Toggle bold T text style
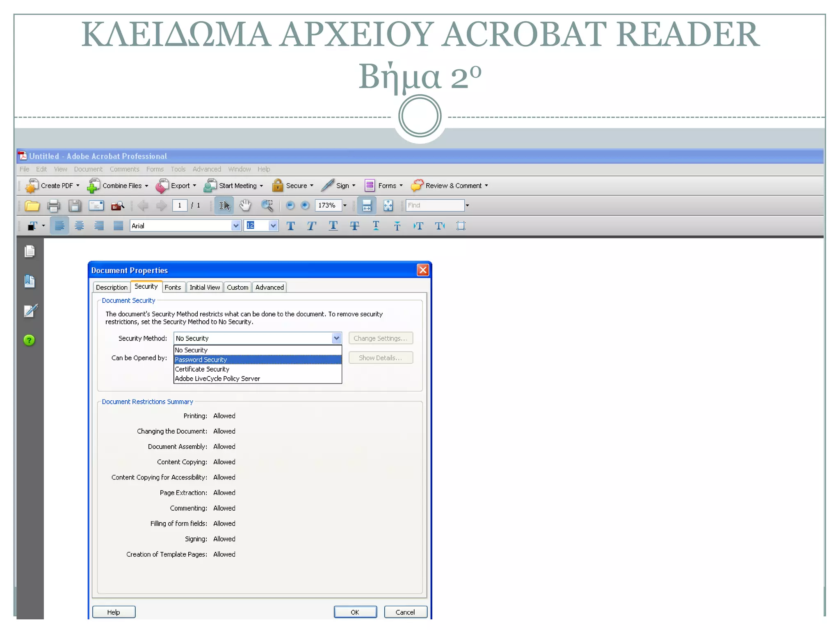The height and width of the screenshot is (630, 840). tap(291, 226)
